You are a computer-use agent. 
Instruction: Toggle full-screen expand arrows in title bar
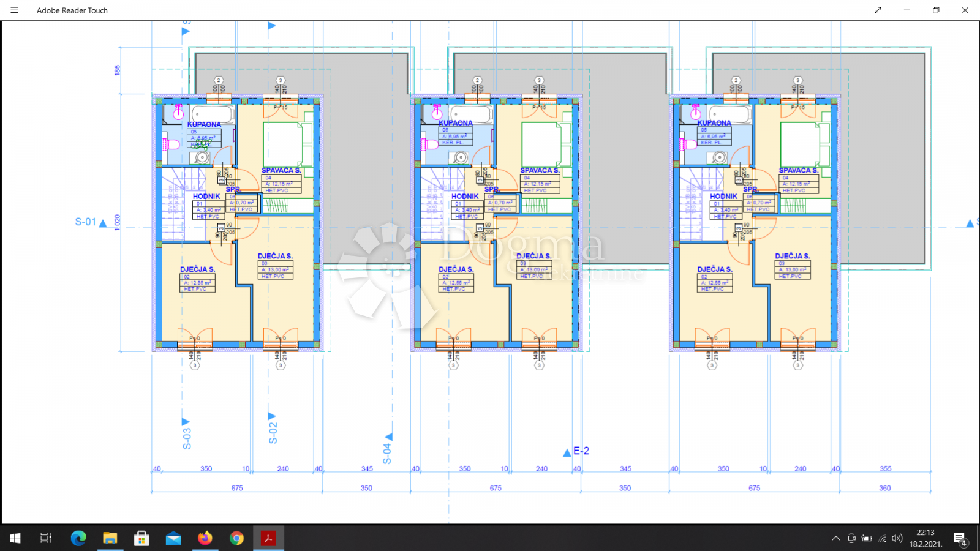(x=878, y=10)
